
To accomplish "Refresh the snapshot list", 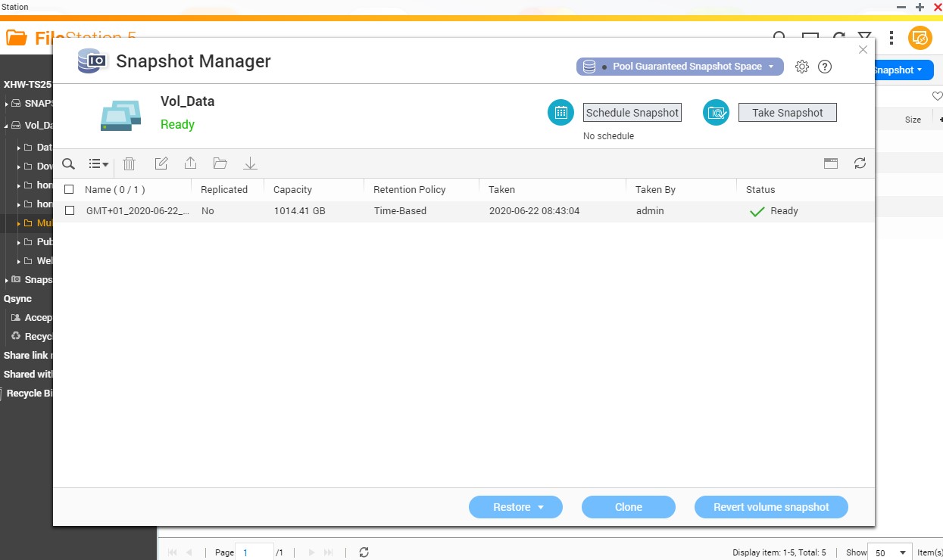I will (x=860, y=163).
